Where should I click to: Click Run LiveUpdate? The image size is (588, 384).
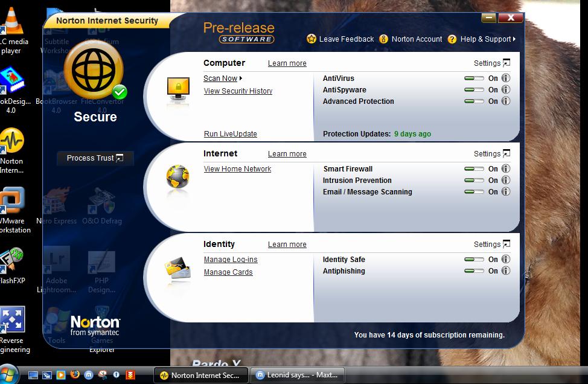coord(230,134)
